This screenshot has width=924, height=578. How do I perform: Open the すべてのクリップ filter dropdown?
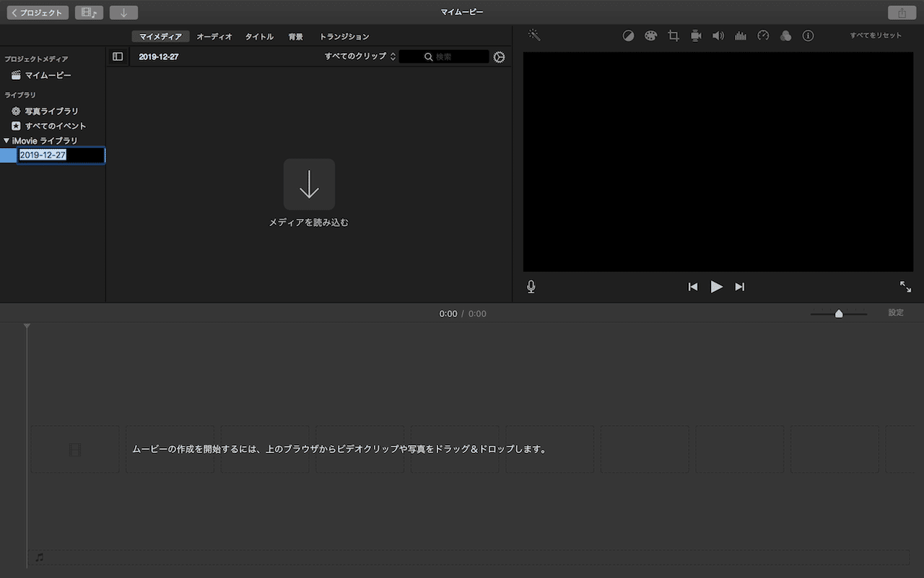[359, 56]
